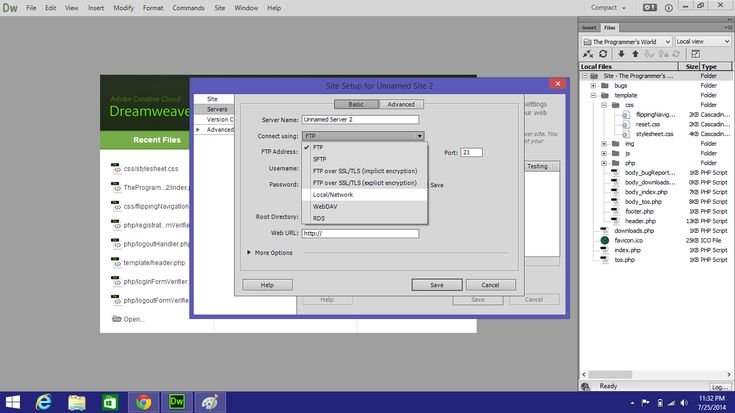This screenshot has width=735, height=413.
Task: Expand More Options disclosure triangle
Action: [249, 252]
